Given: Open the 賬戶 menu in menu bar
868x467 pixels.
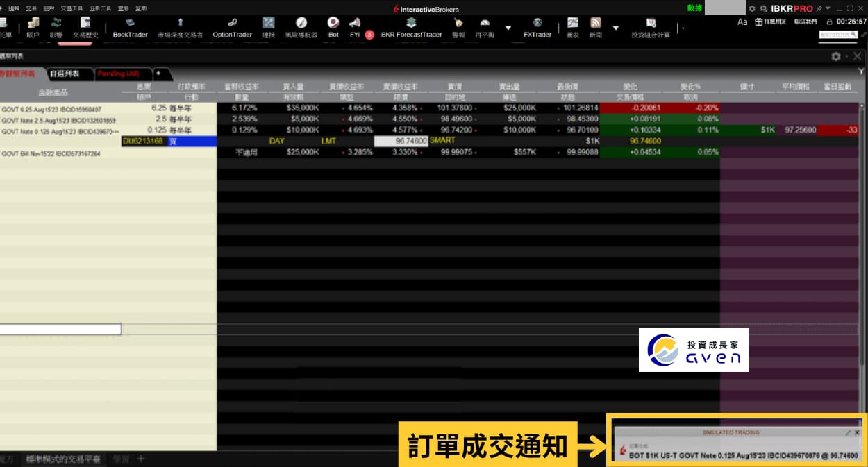Looking at the screenshot, I should coord(49,8).
